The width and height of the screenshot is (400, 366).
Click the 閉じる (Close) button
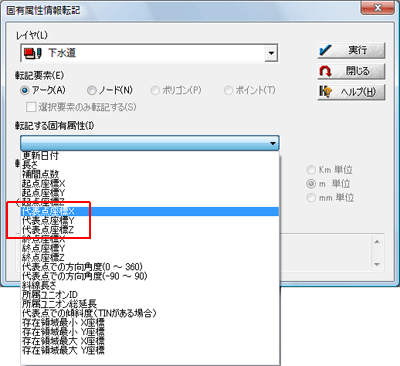click(351, 71)
